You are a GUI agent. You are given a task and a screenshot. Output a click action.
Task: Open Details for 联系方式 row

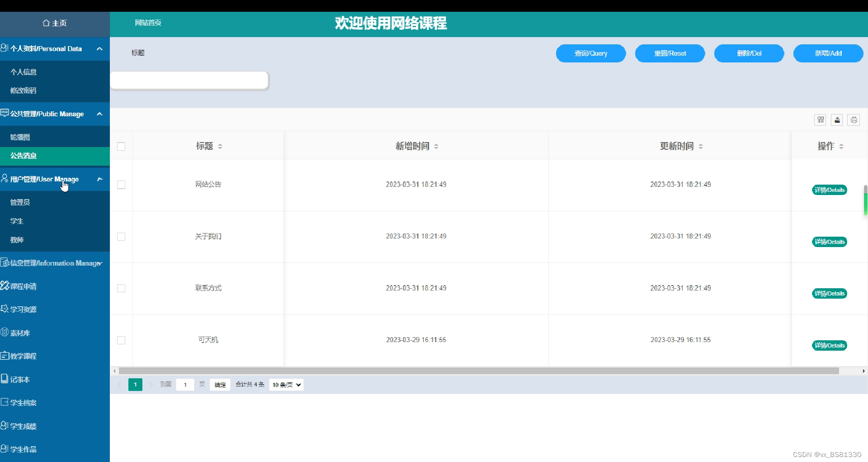pos(830,294)
